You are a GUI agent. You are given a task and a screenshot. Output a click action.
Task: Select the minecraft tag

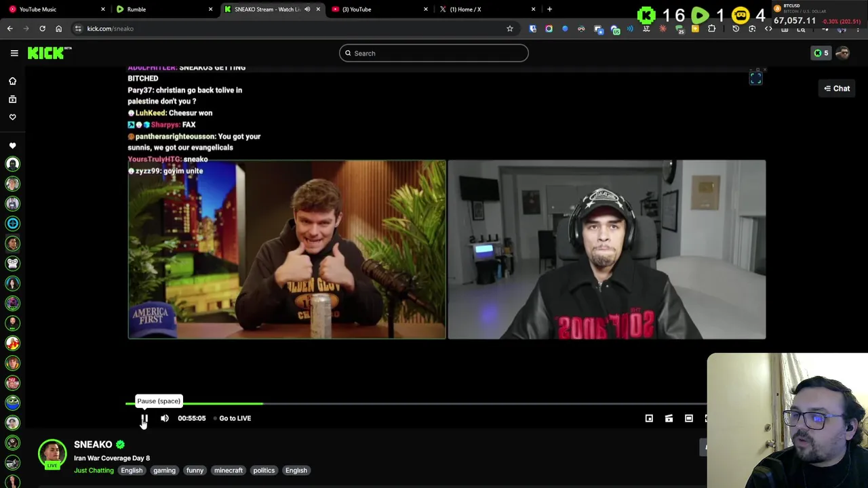[x=228, y=470]
